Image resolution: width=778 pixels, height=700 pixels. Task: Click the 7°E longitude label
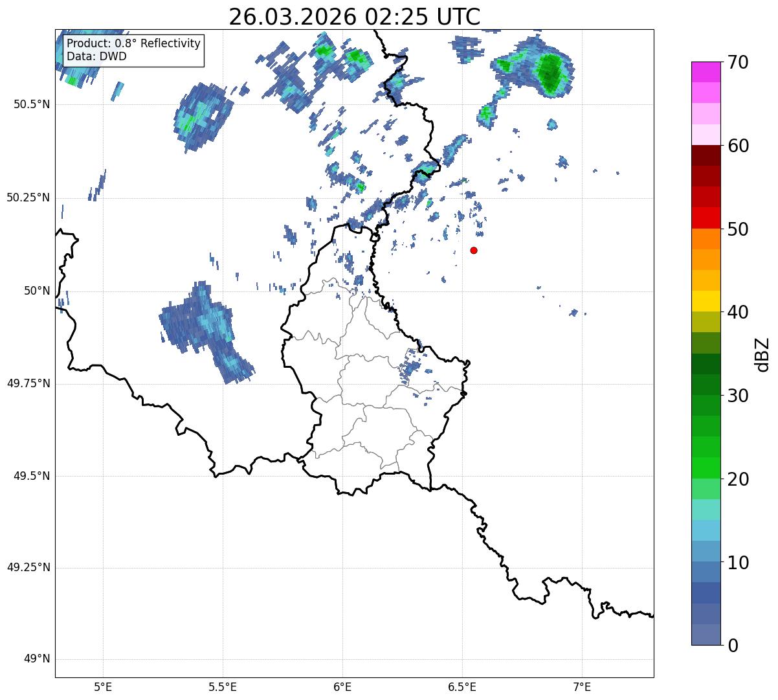pyautogui.click(x=582, y=688)
